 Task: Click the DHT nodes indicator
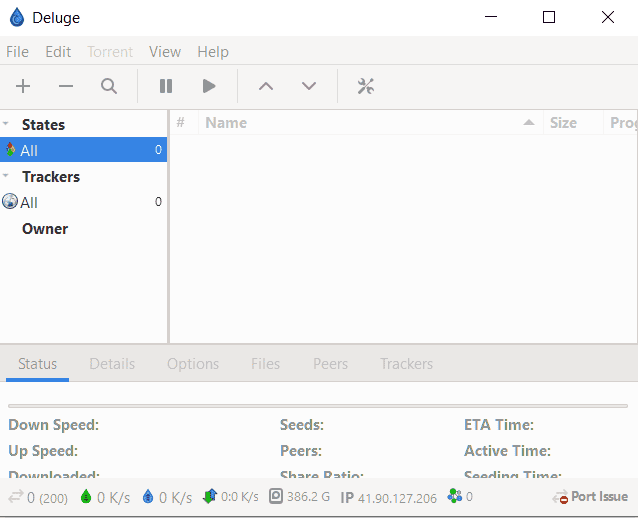tap(460, 496)
